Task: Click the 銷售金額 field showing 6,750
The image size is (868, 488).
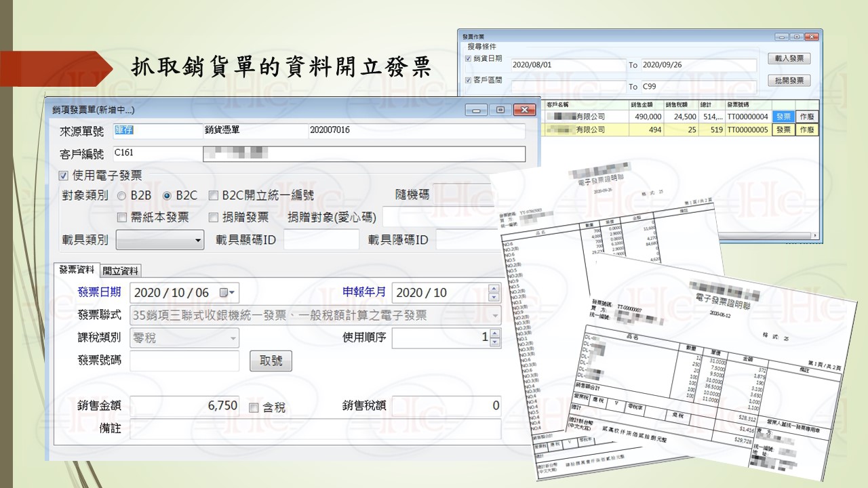Action: 185,406
